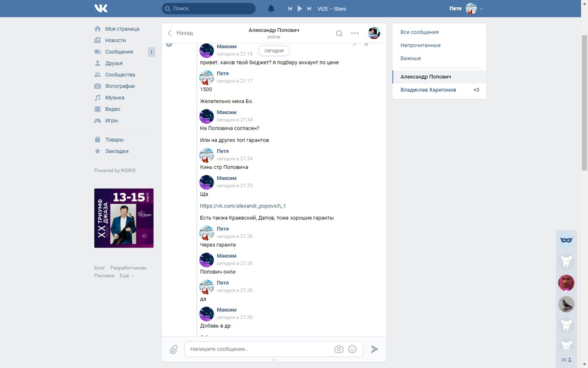Expand the Петя profile dropdown menu
Image resolution: width=588 pixels, height=368 pixels.
[x=481, y=9]
